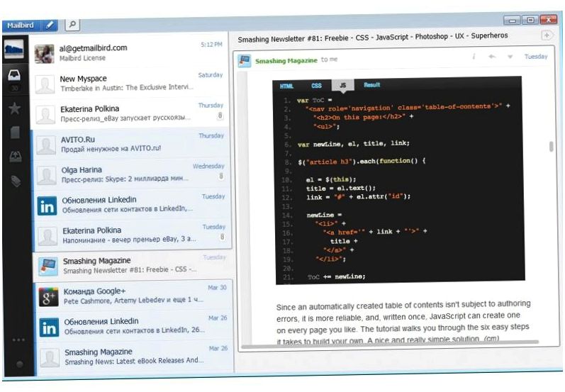Viewport: 565px width, 392px height.
Task: Open the Команда Google+ email
Action: [x=135, y=296]
